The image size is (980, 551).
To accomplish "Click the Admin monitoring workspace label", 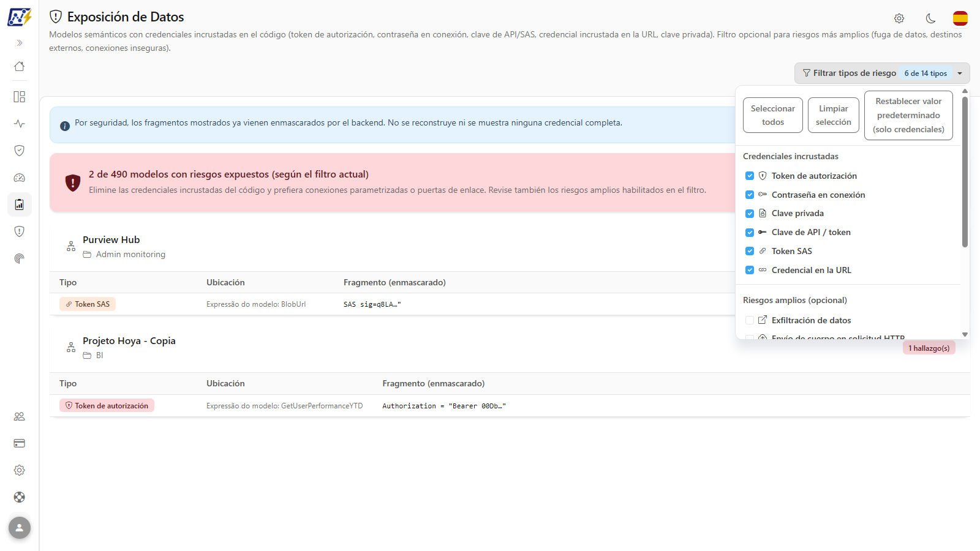I will click(x=130, y=255).
